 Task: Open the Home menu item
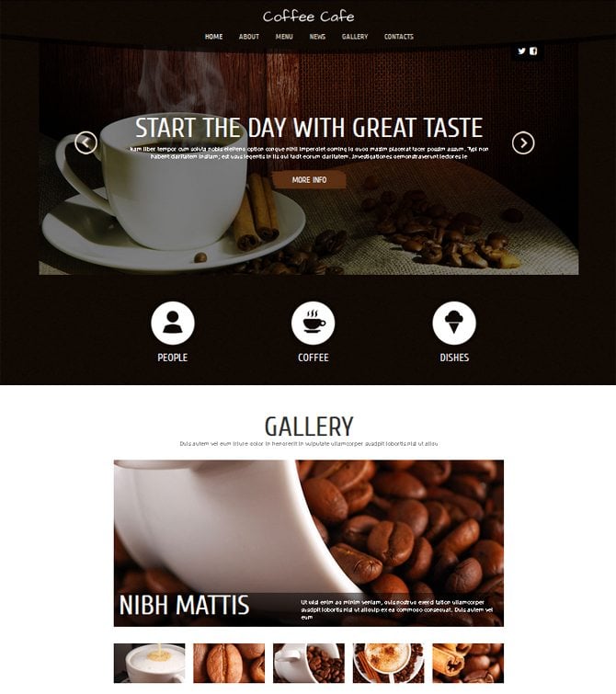point(213,37)
